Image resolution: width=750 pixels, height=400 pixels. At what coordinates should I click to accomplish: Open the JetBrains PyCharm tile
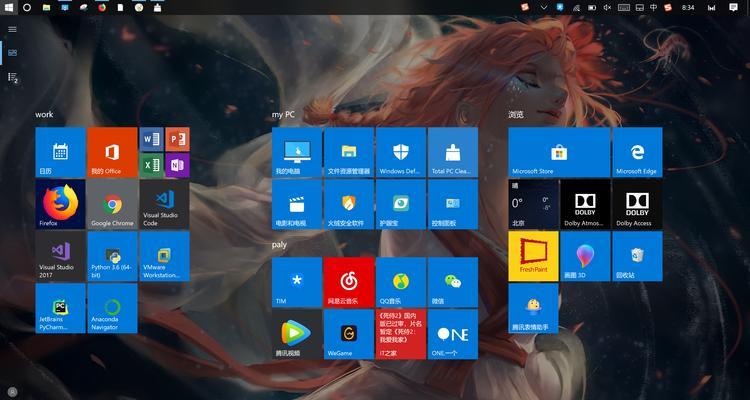(x=60, y=308)
